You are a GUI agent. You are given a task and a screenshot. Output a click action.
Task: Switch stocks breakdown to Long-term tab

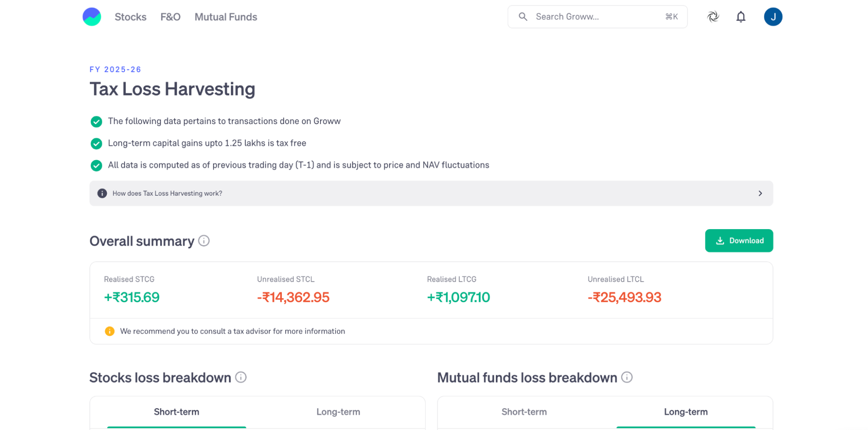[338, 412]
